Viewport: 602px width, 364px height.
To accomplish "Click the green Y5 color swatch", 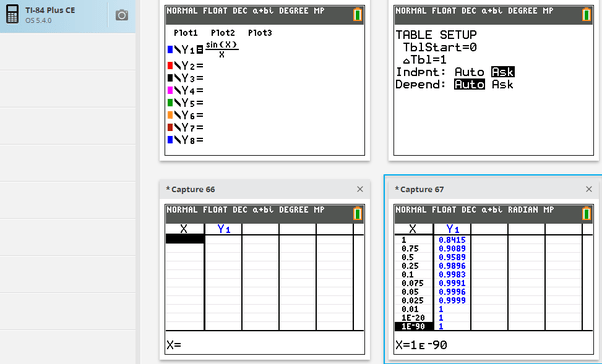I will click(x=170, y=103).
